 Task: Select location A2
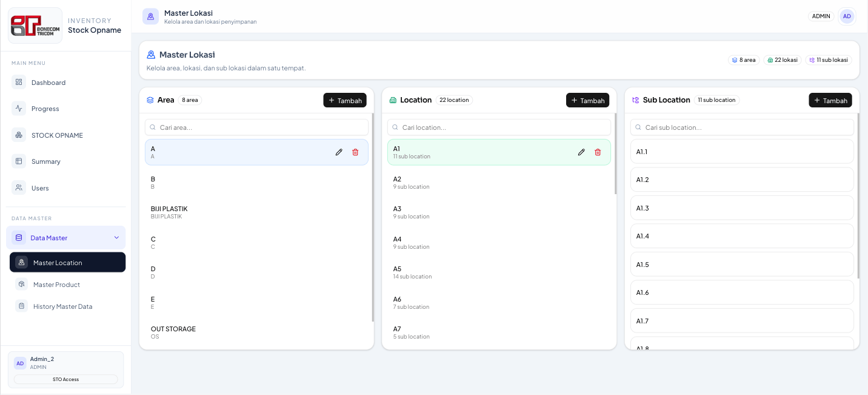tap(499, 183)
